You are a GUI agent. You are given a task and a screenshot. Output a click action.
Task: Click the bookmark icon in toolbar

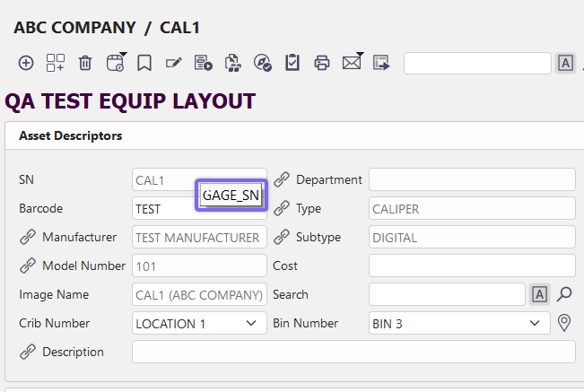coord(144,63)
